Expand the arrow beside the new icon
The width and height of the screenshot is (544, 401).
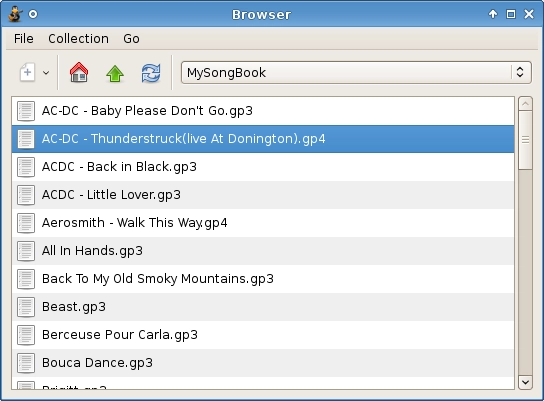click(x=46, y=73)
